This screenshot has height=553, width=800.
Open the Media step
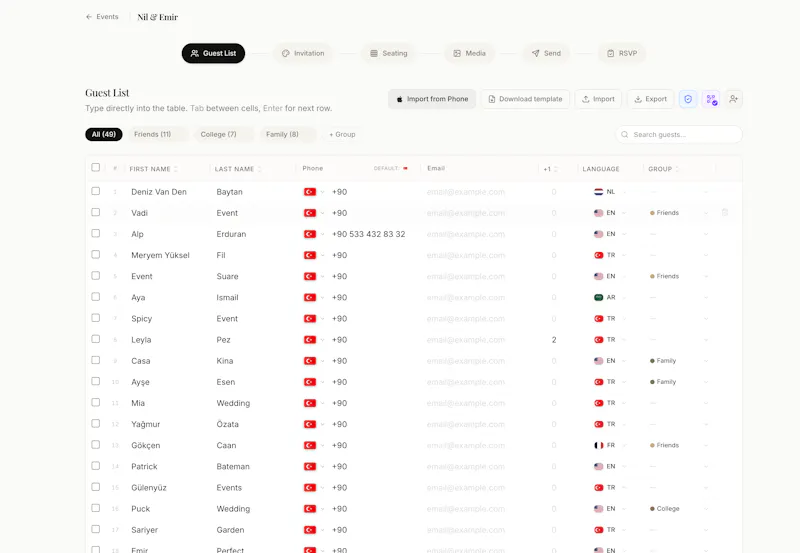[x=469, y=53]
